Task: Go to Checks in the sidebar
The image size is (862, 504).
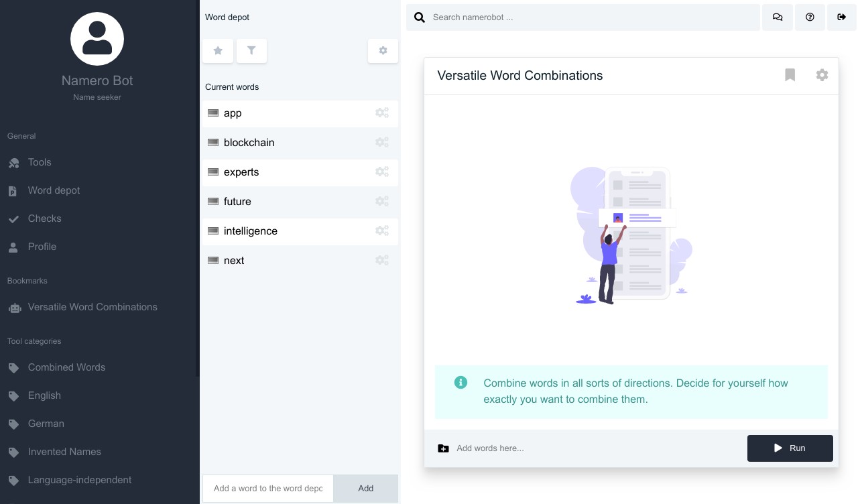Action: tap(44, 218)
